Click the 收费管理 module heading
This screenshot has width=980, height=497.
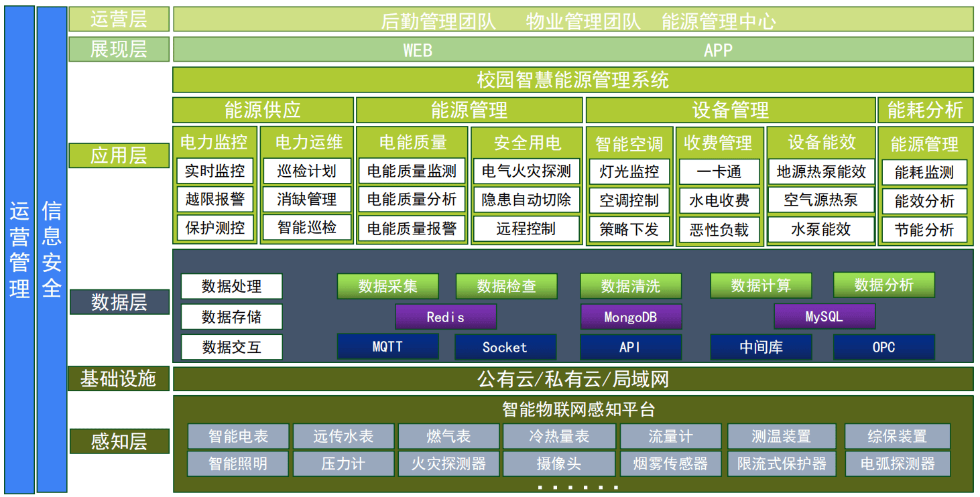tap(718, 143)
